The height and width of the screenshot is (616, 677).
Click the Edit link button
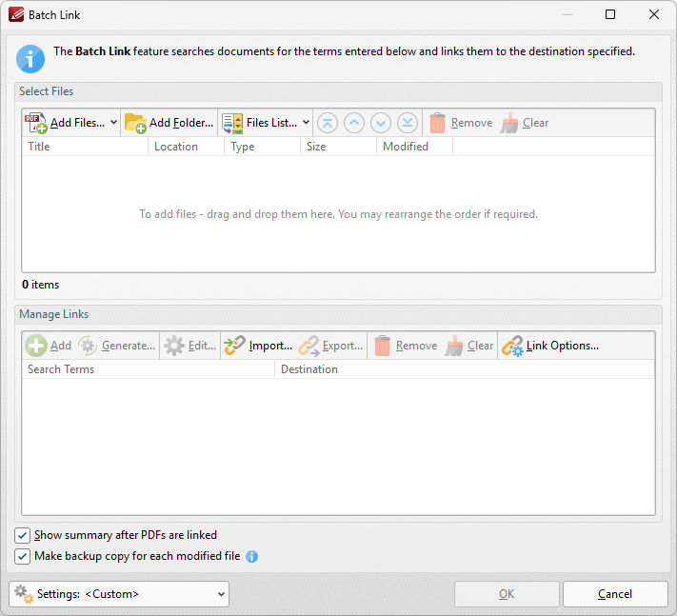tap(190, 346)
